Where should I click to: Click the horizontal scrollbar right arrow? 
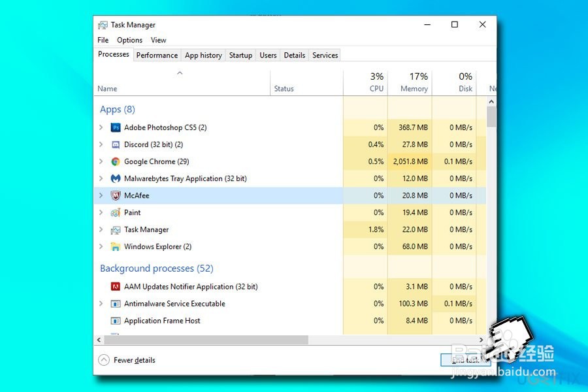coord(482,340)
